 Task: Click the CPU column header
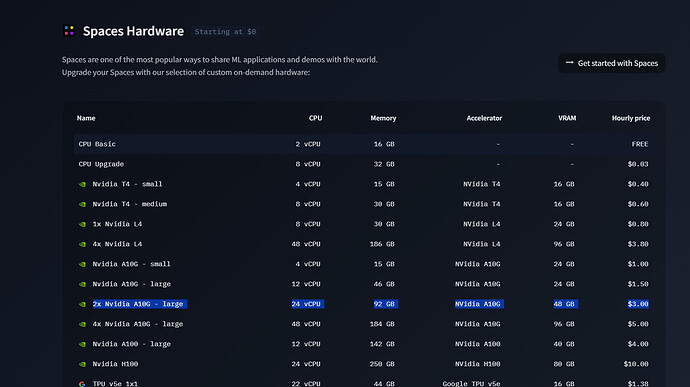click(x=316, y=118)
